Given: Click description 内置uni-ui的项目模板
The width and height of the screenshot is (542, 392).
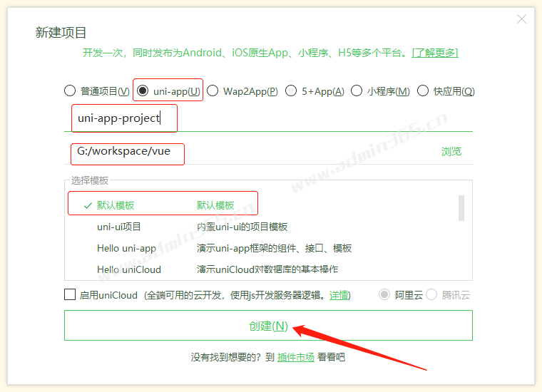Looking at the screenshot, I should pos(242,227).
